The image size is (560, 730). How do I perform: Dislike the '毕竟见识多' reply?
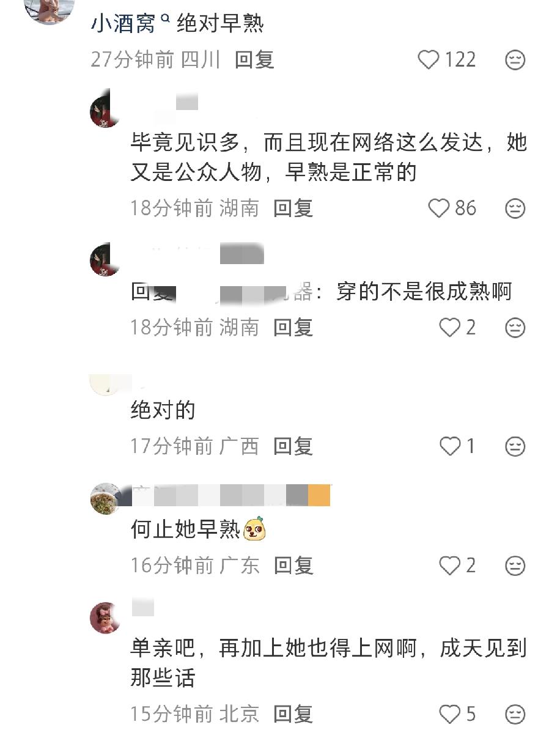[x=515, y=208]
